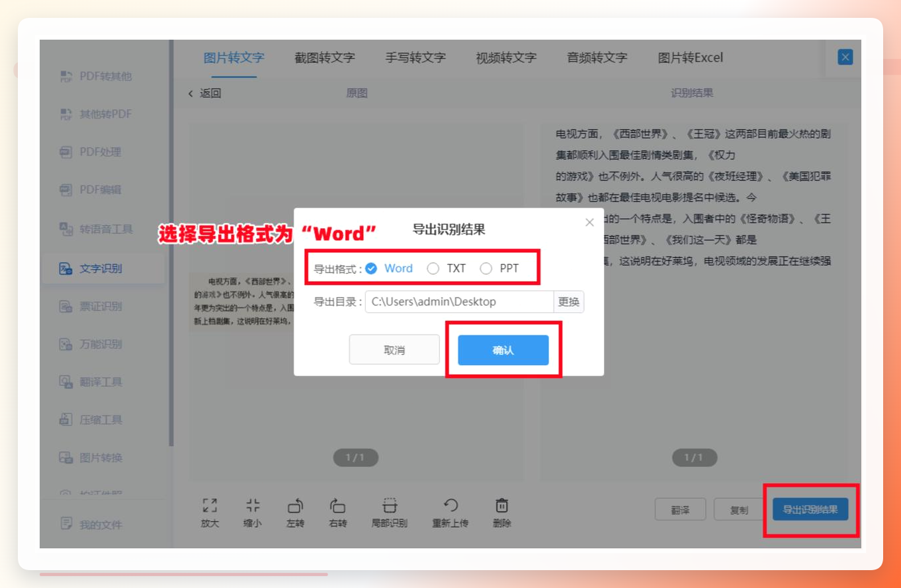Click the 缩小 zoom-out icon

(253, 506)
